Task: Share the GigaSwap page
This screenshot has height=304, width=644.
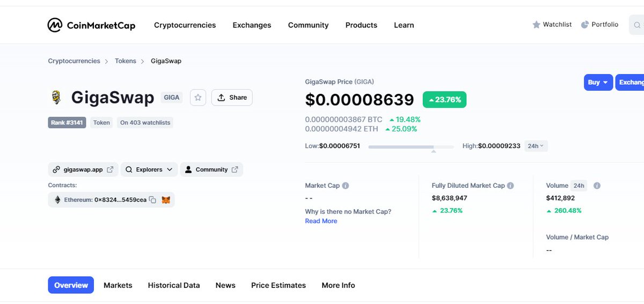Action: pyautogui.click(x=232, y=98)
